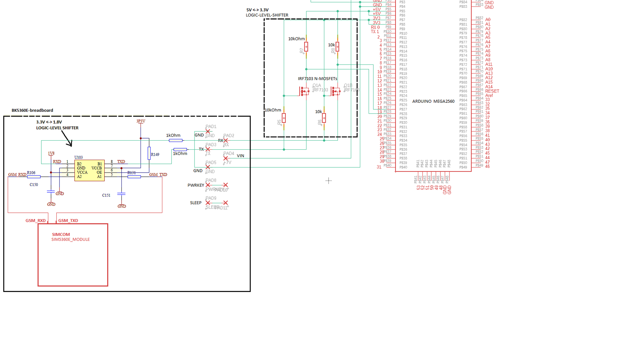Click the C150 capacitor symbol
This screenshot has width=644, height=350.
coord(51,191)
